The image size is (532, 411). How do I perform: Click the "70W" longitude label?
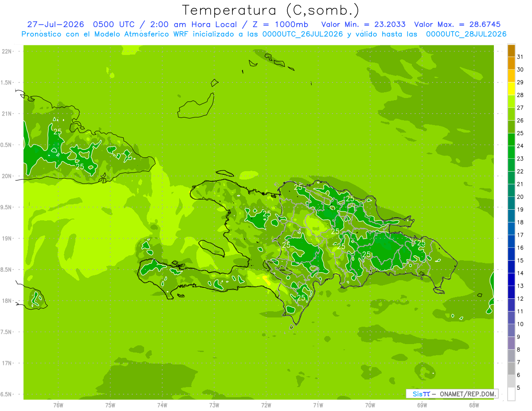tap(370, 405)
